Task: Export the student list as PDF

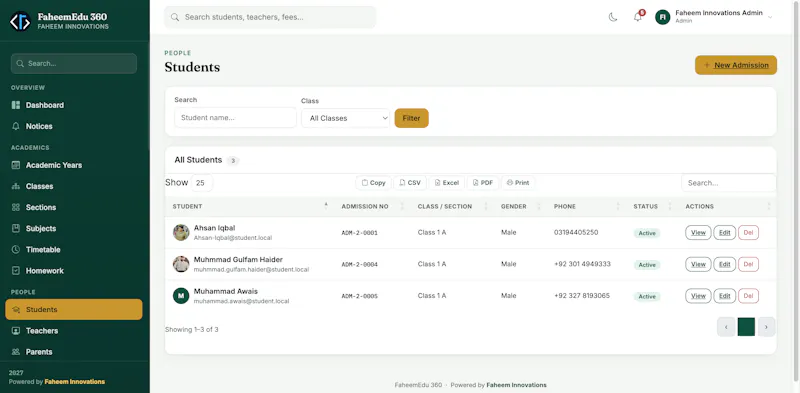Action: (483, 183)
